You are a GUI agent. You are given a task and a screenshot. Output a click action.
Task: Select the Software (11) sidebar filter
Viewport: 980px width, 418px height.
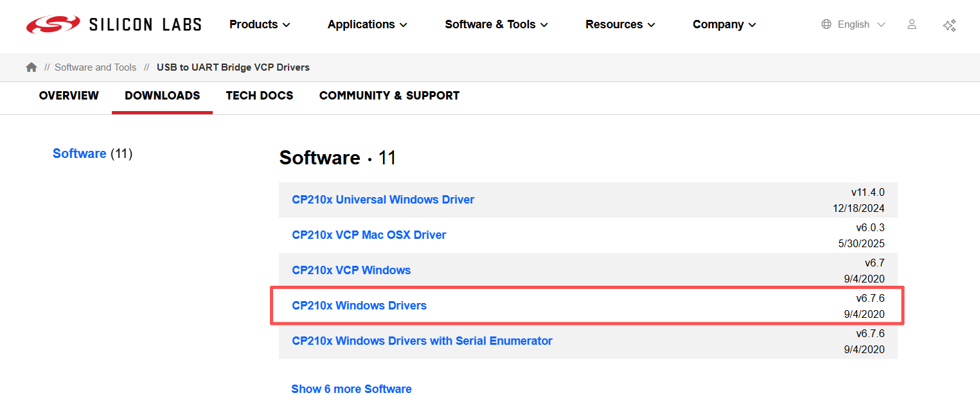[80, 153]
